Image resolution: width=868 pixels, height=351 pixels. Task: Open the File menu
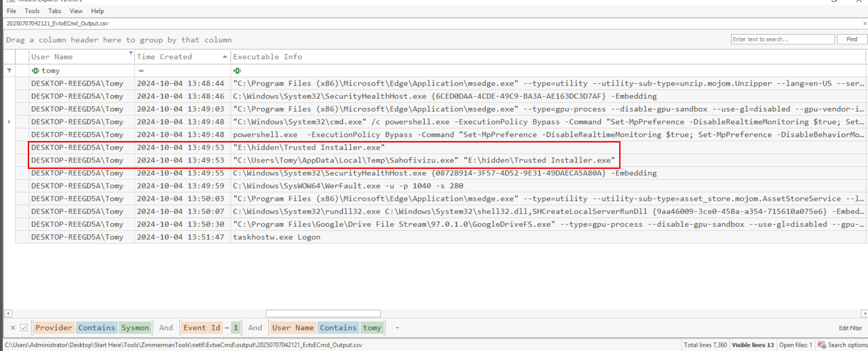pos(11,11)
